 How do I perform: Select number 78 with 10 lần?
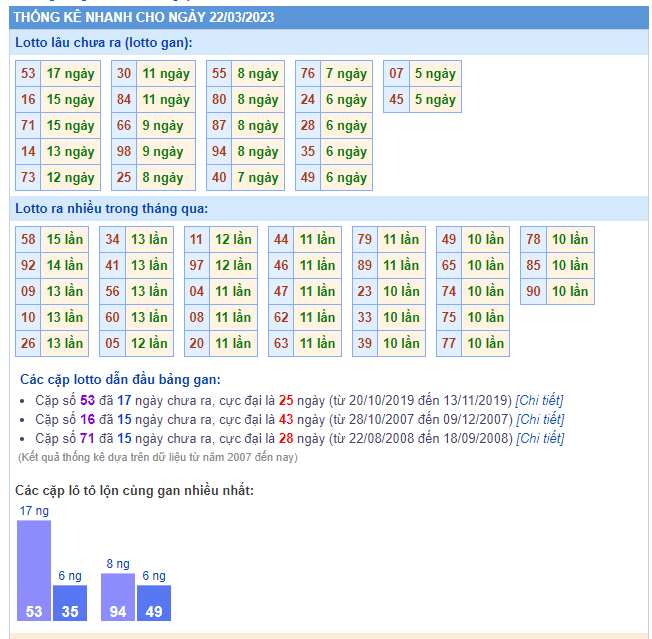(x=533, y=240)
